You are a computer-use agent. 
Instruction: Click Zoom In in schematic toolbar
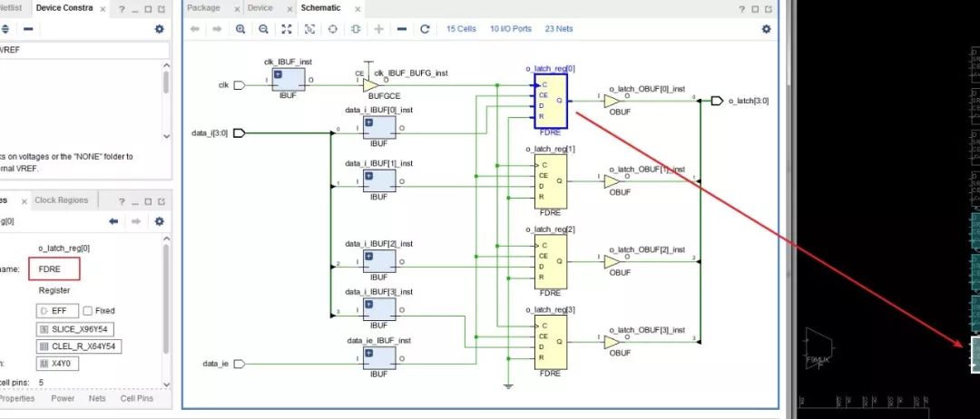(x=240, y=29)
